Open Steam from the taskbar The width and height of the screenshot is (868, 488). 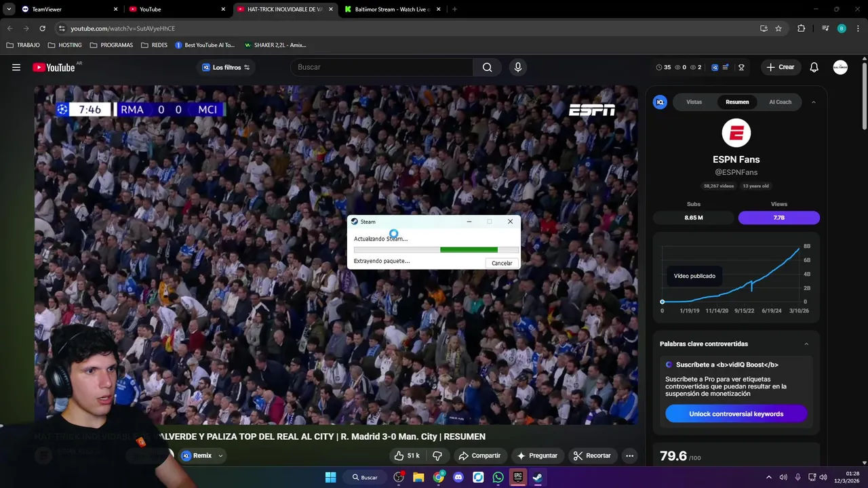click(x=538, y=477)
